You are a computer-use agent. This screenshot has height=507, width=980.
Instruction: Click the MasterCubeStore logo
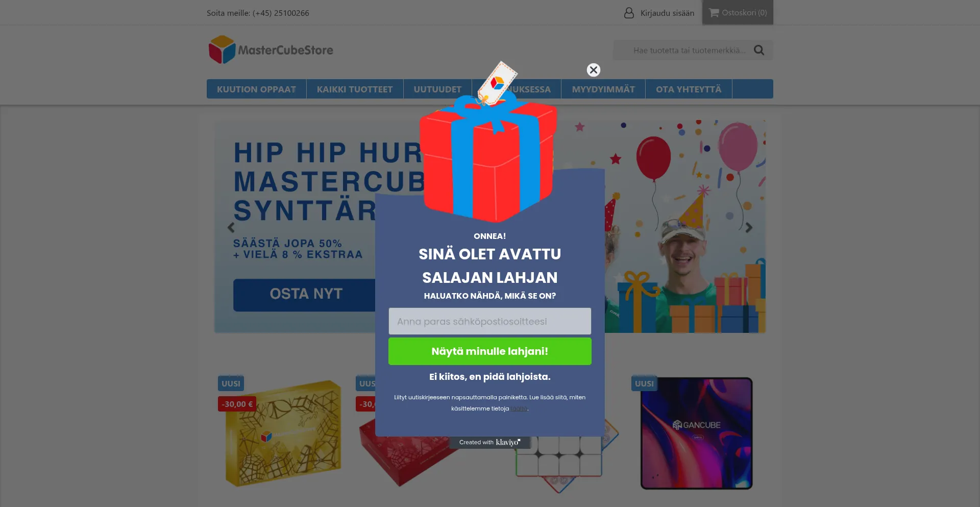[x=271, y=50]
